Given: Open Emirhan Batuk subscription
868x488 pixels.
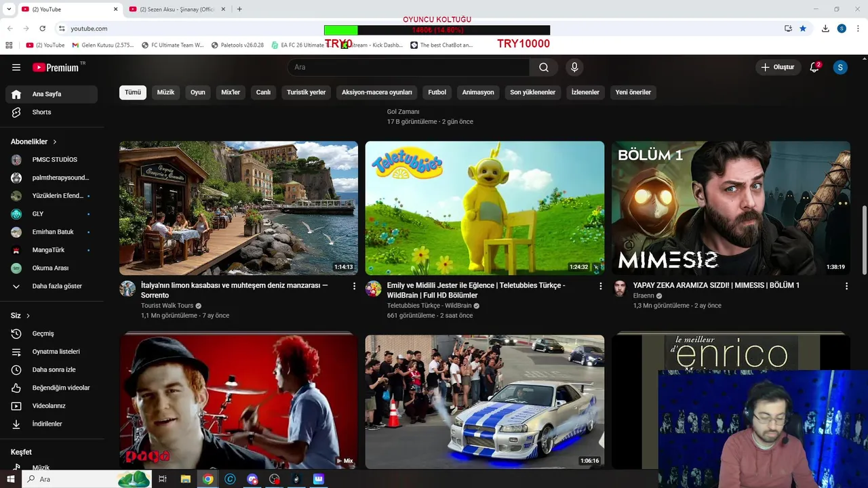Looking at the screenshot, I should 52,232.
